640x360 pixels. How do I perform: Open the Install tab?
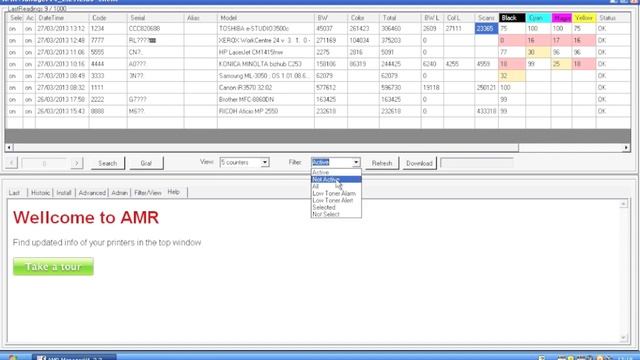pyautogui.click(x=64, y=193)
